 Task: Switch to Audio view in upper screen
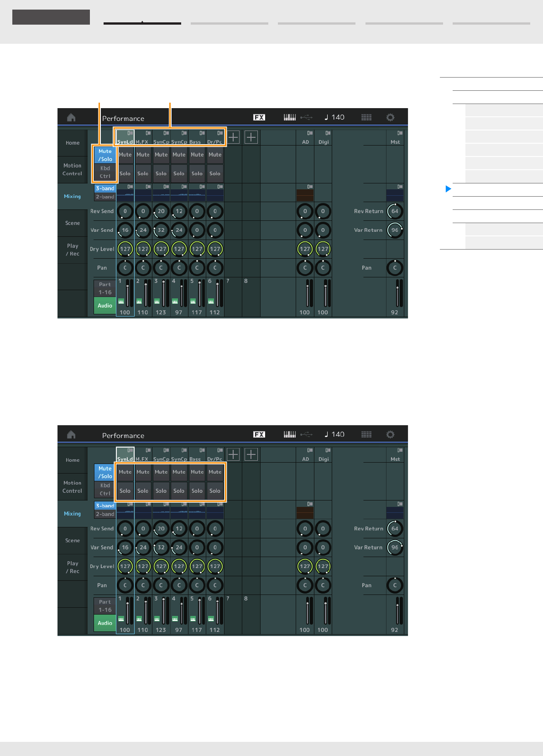click(105, 306)
